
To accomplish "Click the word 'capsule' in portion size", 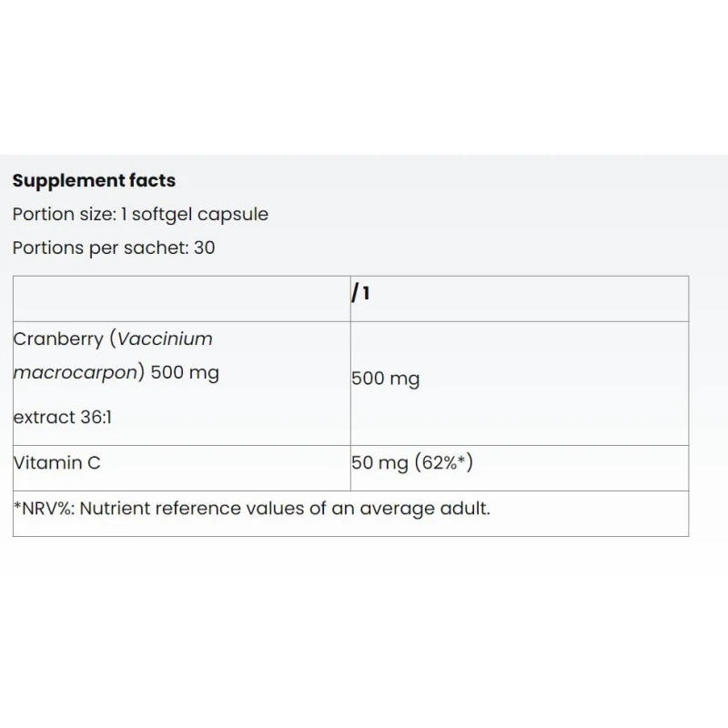I will [233, 215].
